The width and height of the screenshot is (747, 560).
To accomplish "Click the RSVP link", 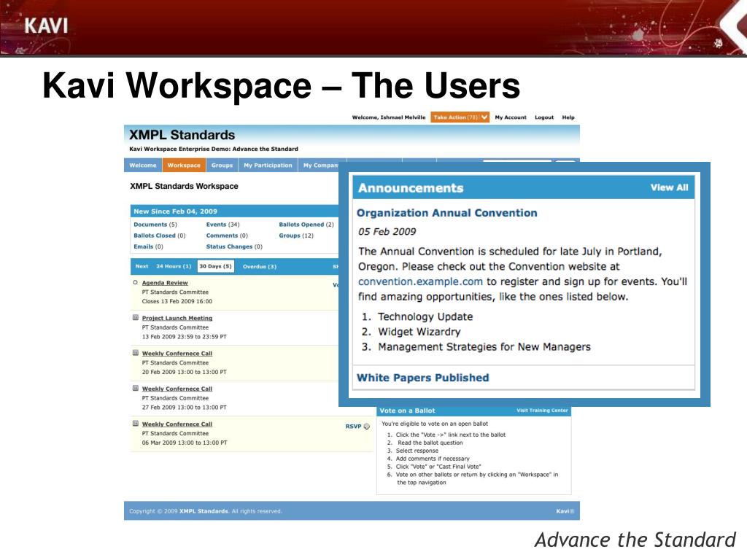I will [x=353, y=426].
